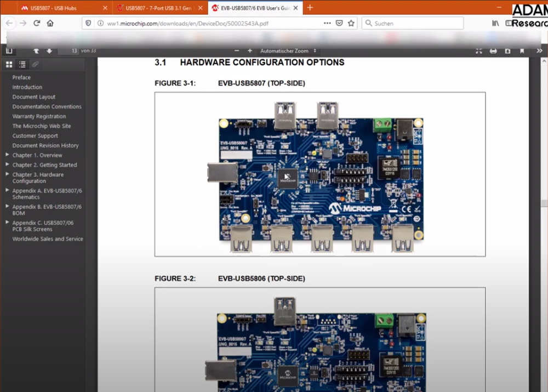Open the Automatischer Zoom dropdown

(x=288, y=51)
